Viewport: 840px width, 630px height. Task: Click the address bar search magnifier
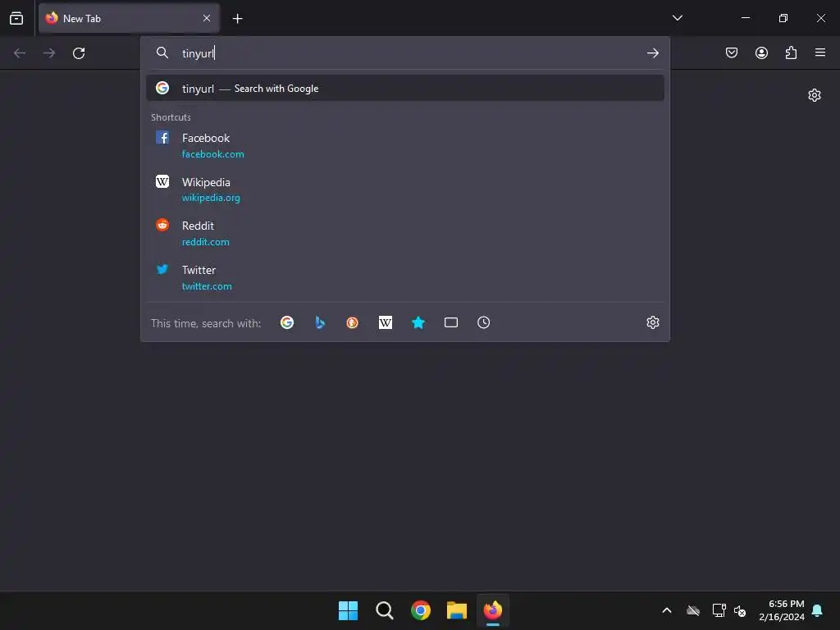click(162, 52)
